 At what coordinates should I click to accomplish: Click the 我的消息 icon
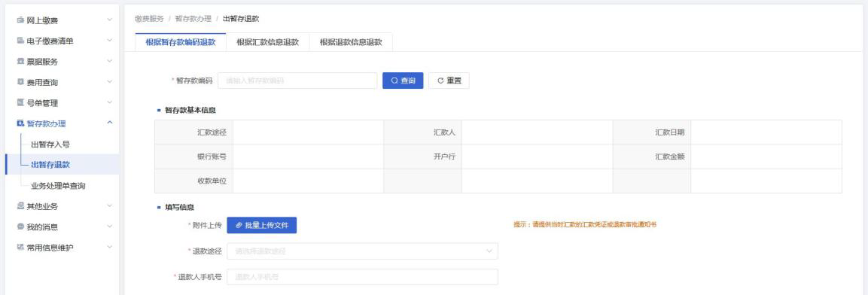coord(20,227)
